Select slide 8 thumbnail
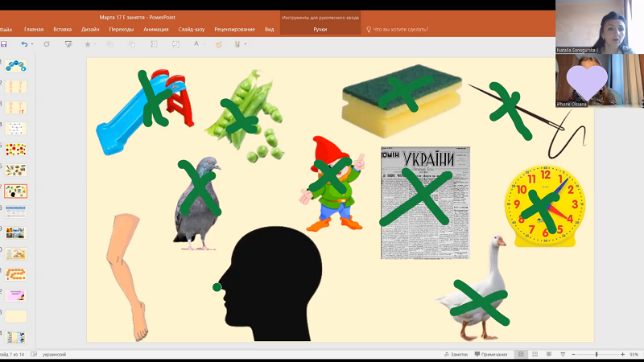 (x=16, y=212)
